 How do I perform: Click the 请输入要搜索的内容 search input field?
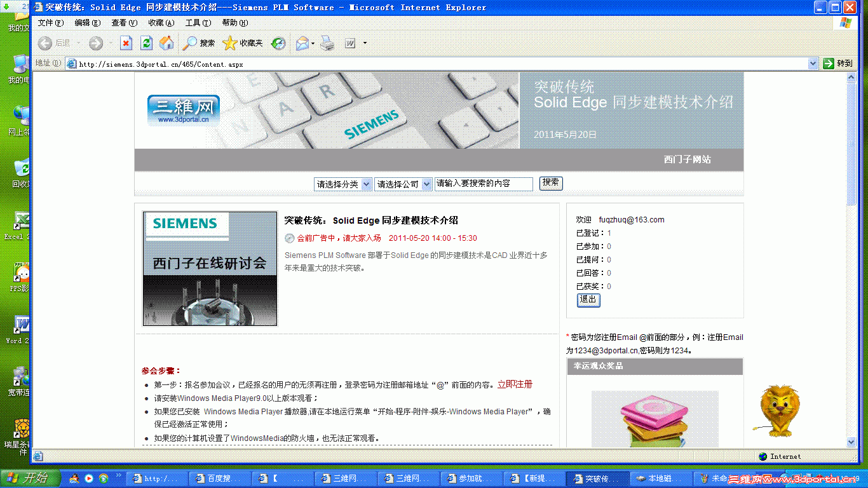coord(484,184)
